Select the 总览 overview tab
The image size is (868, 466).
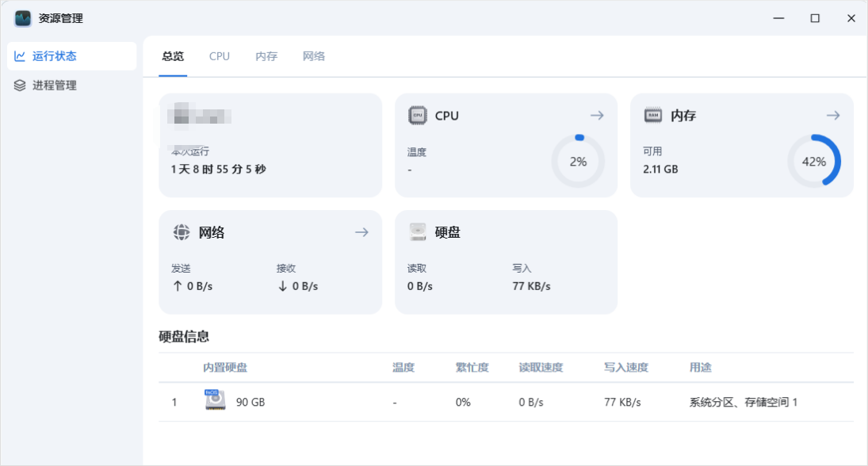[x=173, y=56]
